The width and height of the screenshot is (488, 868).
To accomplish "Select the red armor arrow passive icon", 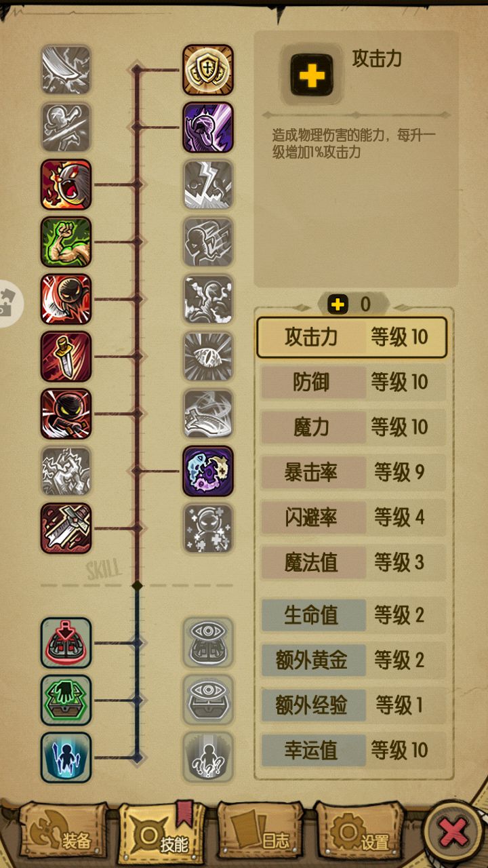I will click(66, 642).
